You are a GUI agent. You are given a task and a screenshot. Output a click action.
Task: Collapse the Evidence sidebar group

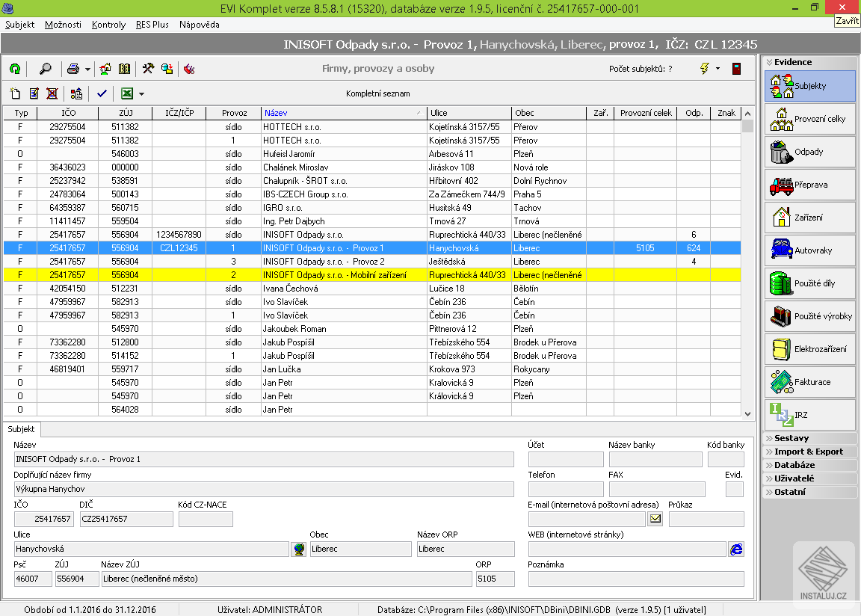tap(810, 62)
